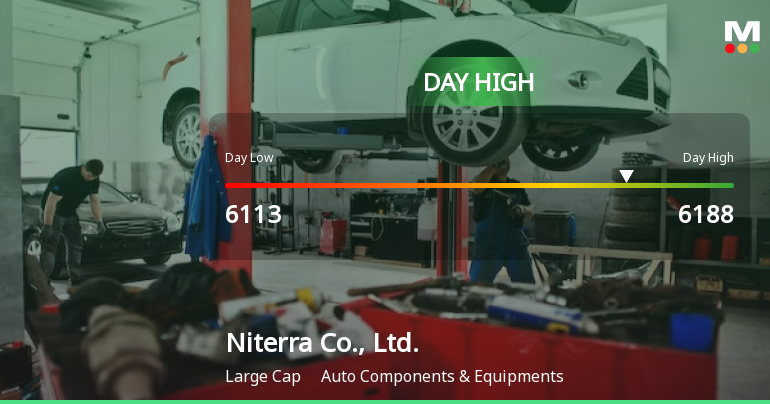The width and height of the screenshot is (770, 404).
Task: Click the 'Day High' label above 6188
Action: pos(708,158)
